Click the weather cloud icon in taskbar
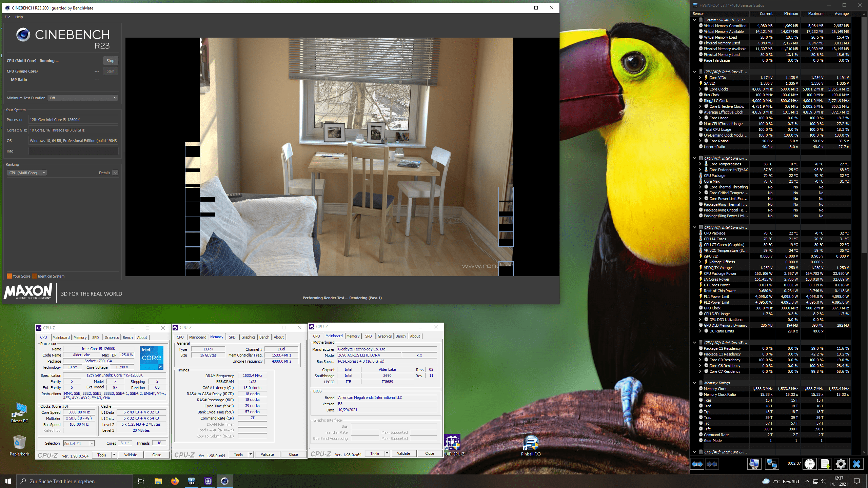868x488 pixels. (x=766, y=482)
